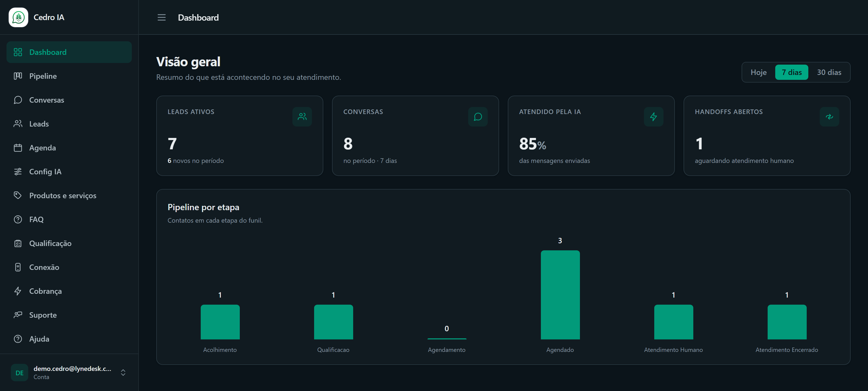868x391 pixels.
Task: Click the Atendimento Humano bar
Action: (673, 322)
